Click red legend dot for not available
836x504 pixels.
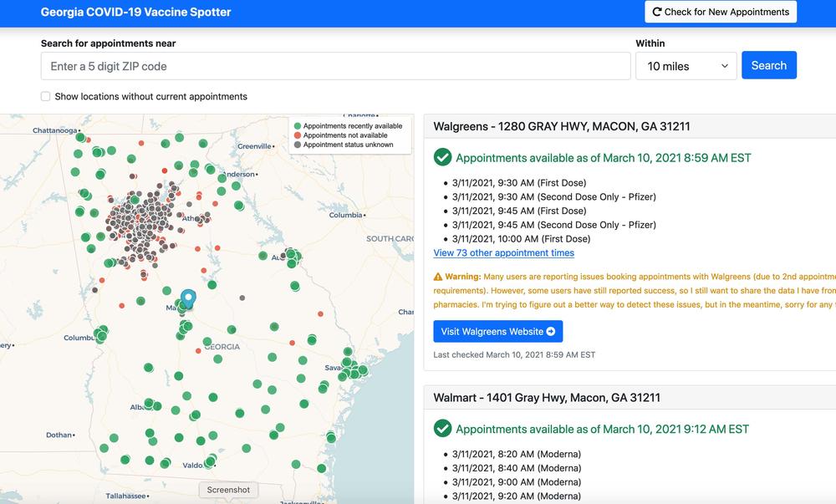298,135
